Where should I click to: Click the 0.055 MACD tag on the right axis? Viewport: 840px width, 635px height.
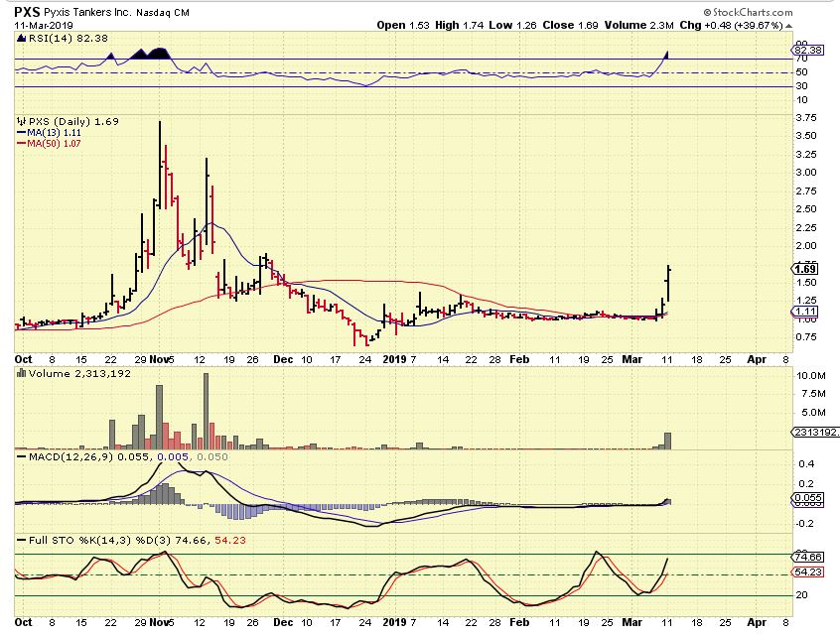808,498
